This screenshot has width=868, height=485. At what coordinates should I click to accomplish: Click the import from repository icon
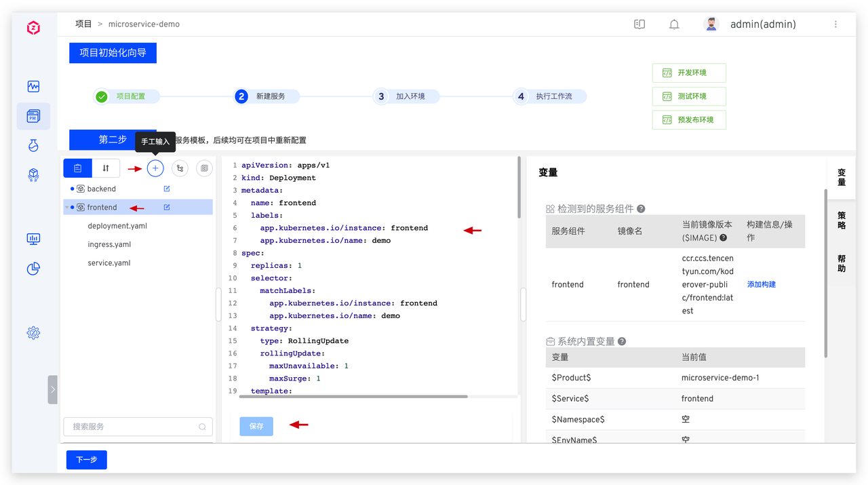click(x=180, y=168)
